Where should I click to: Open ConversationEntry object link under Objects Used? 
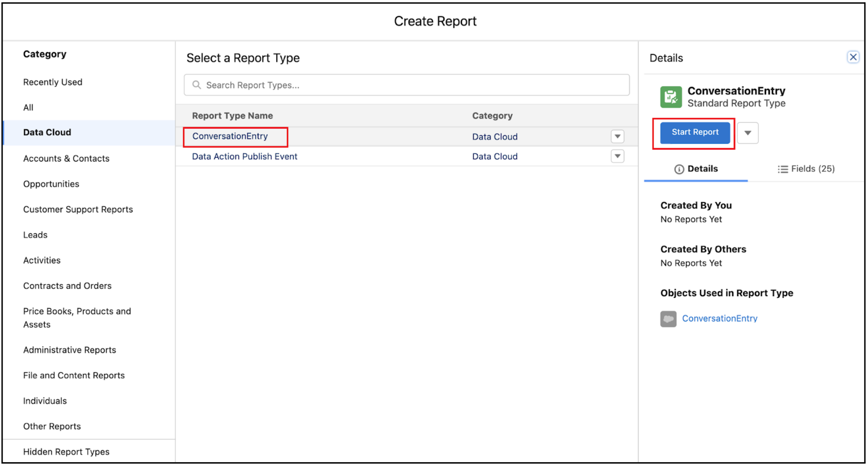(x=720, y=319)
